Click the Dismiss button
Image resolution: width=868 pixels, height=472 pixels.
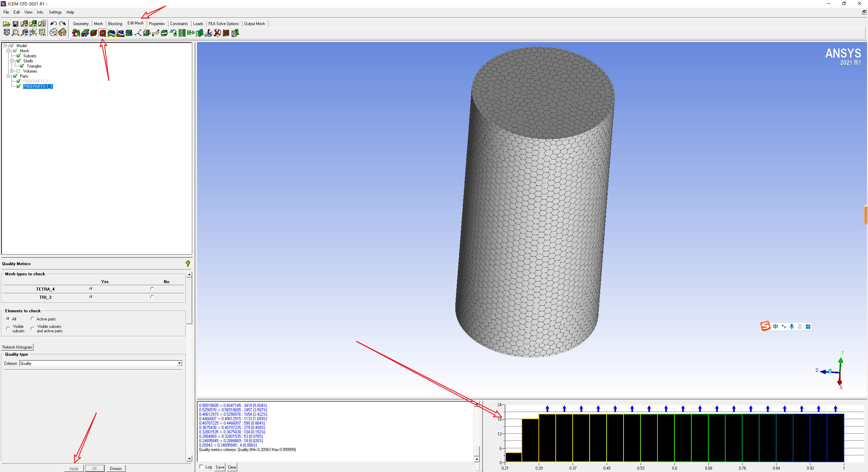[116, 468]
